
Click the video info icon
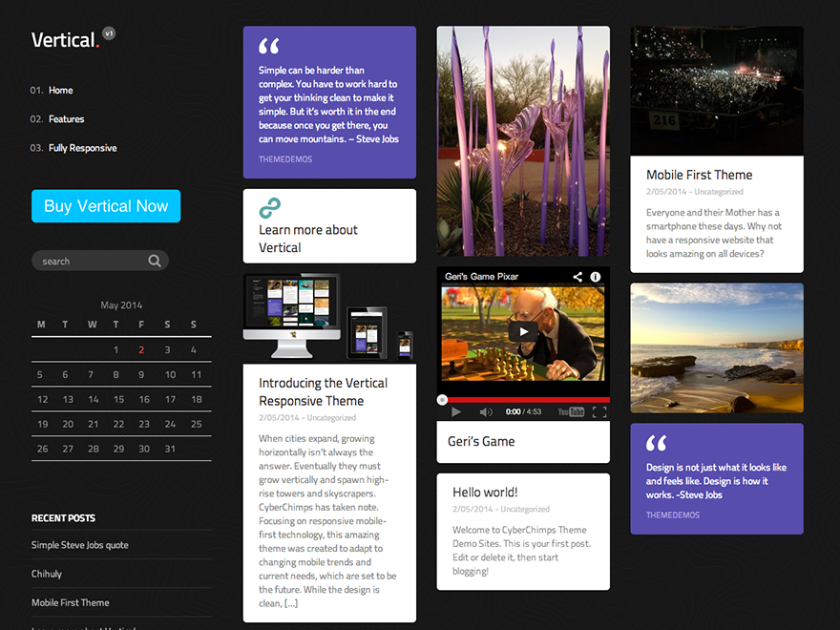[x=596, y=277]
